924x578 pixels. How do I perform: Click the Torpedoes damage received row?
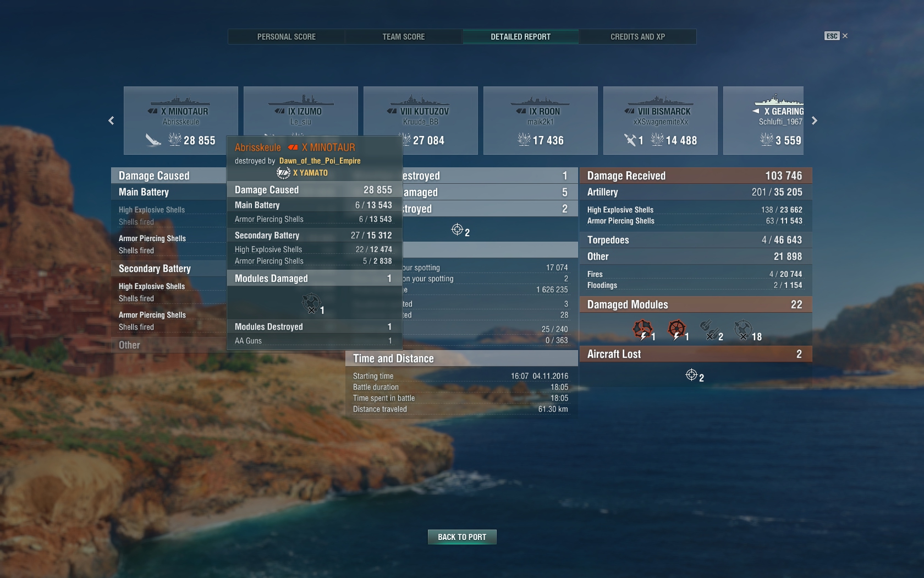click(x=696, y=240)
